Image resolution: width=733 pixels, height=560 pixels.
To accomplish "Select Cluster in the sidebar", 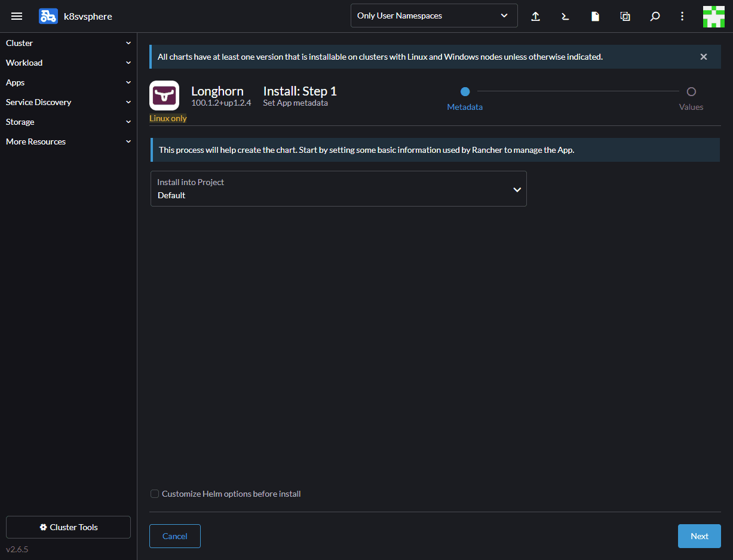I will click(x=20, y=43).
